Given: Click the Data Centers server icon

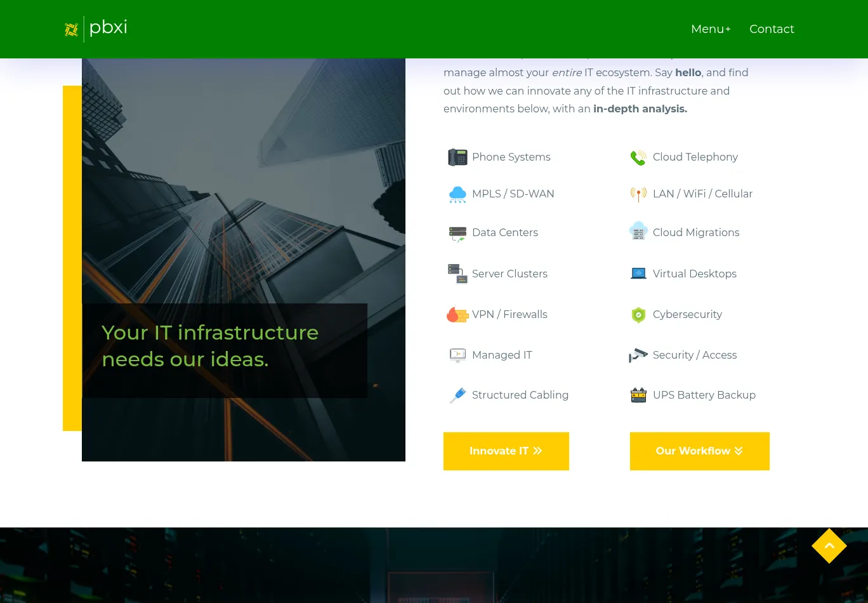Looking at the screenshot, I should (x=457, y=234).
